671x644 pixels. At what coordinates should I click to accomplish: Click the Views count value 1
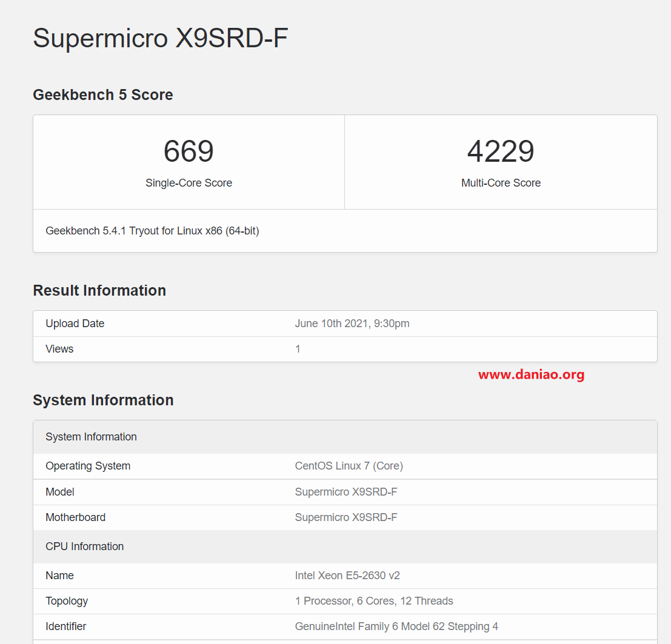click(298, 349)
